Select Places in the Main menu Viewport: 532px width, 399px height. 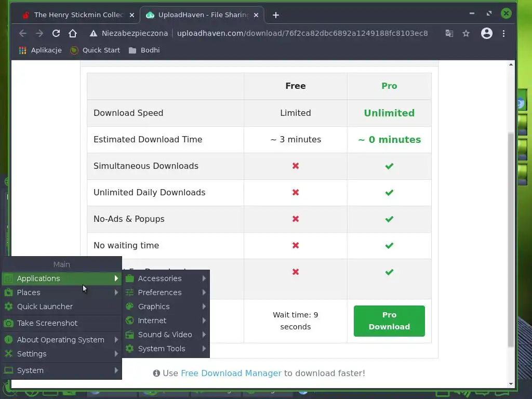[x=61, y=292]
